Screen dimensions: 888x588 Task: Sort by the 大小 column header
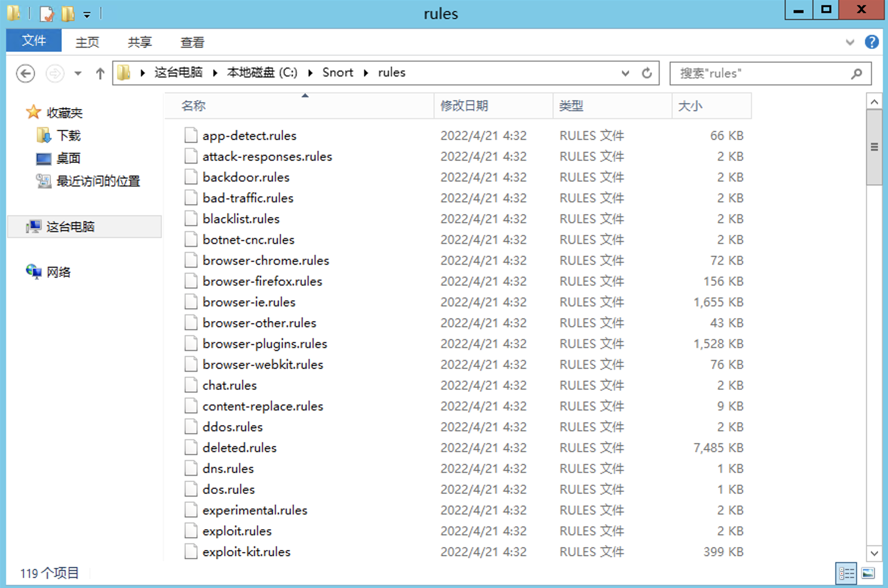(712, 106)
